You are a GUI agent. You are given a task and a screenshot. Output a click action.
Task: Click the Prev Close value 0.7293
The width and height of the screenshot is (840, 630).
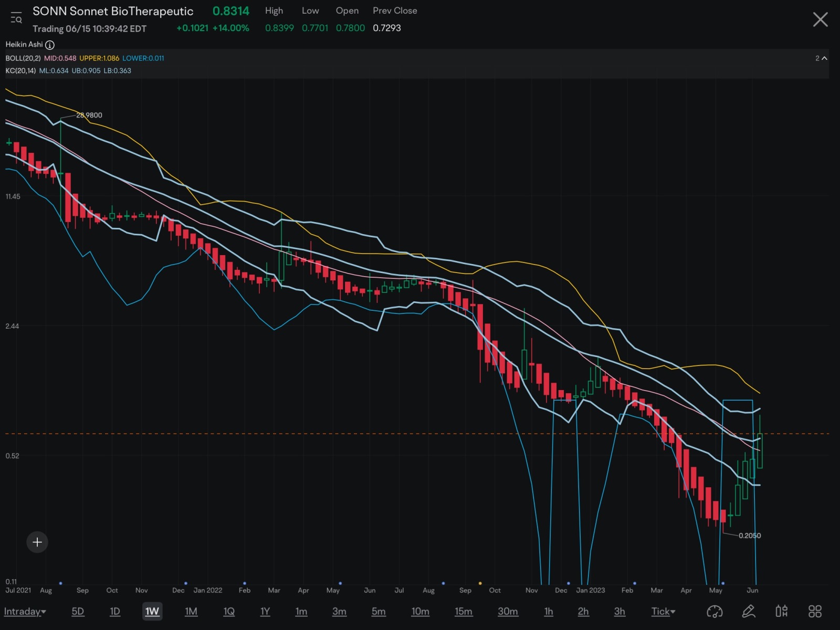tap(387, 28)
